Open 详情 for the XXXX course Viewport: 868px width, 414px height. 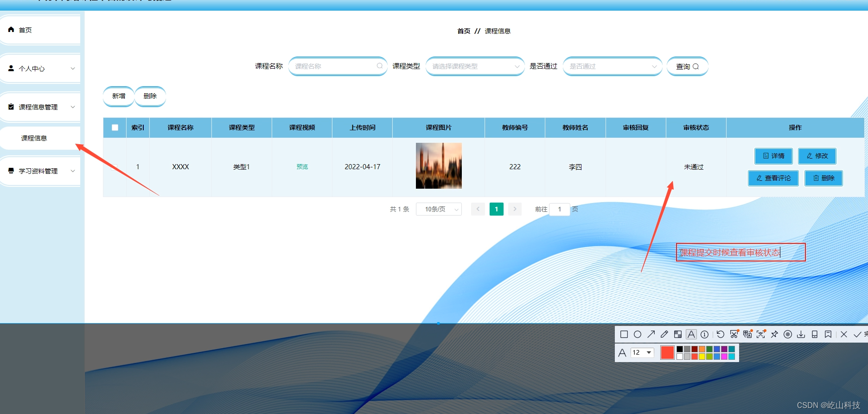click(x=773, y=156)
